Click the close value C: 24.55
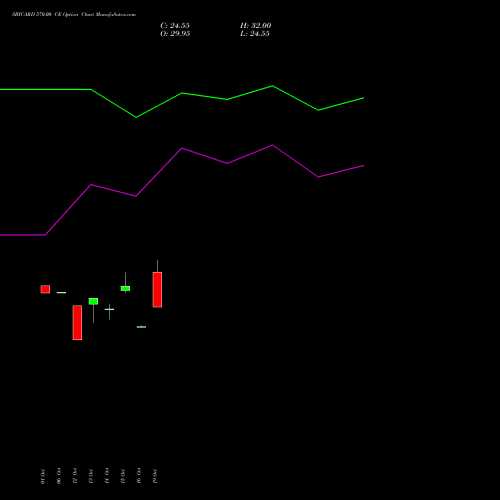 (x=175, y=26)
